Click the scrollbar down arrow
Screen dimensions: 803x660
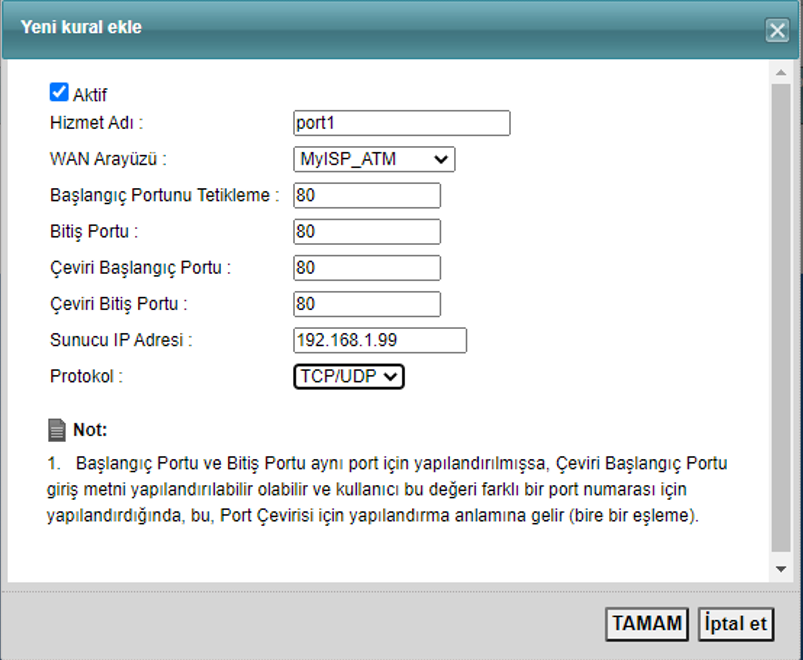click(781, 569)
